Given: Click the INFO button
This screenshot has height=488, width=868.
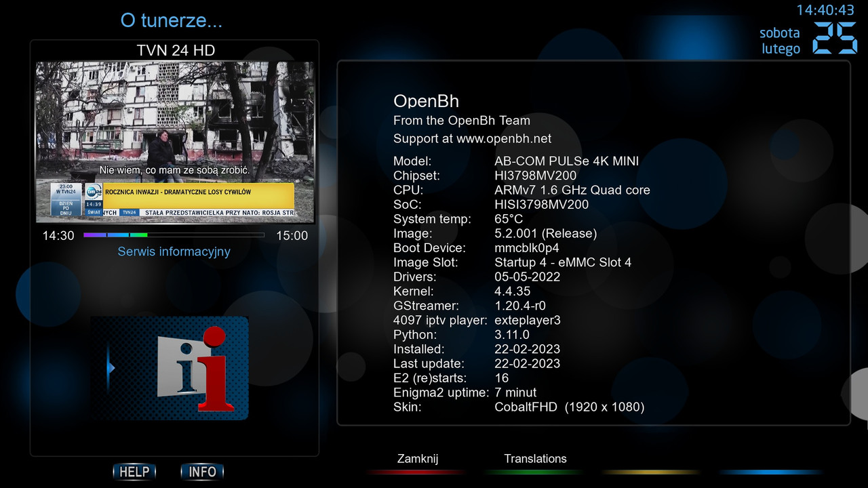Looking at the screenshot, I should [202, 472].
